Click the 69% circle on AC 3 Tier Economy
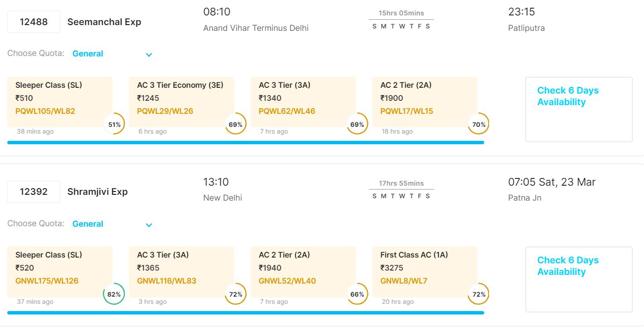Viewport: 644px width, 327px height. [x=236, y=124]
